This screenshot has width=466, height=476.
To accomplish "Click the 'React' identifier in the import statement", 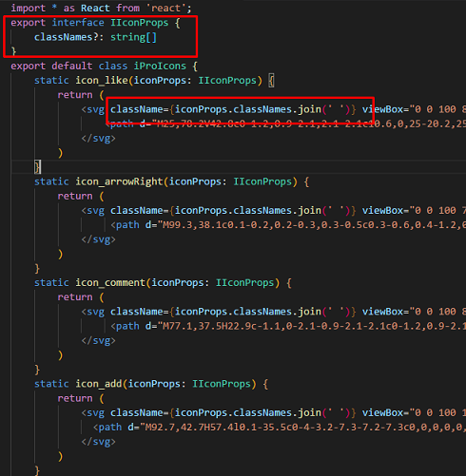I will click(95, 8).
